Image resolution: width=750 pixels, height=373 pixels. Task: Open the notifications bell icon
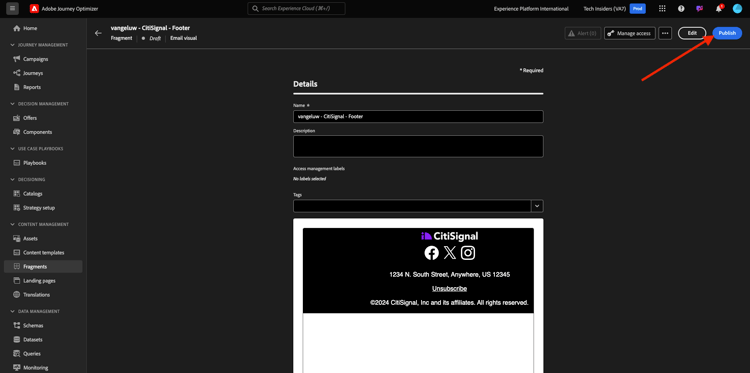pyautogui.click(x=718, y=9)
